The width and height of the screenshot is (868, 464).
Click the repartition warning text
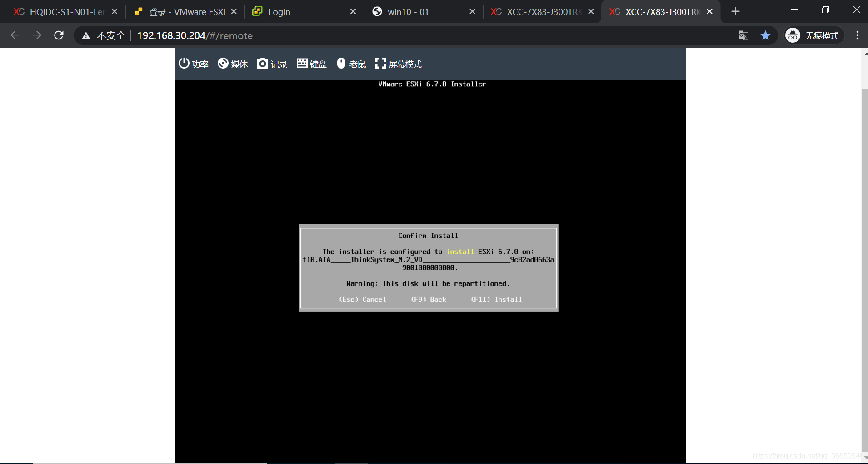(x=428, y=284)
